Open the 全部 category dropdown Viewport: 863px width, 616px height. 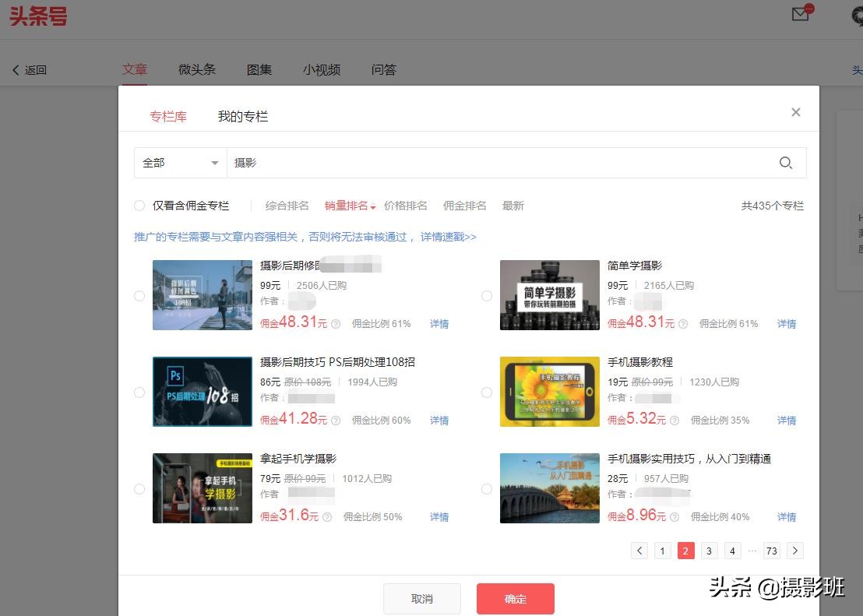[x=181, y=163]
